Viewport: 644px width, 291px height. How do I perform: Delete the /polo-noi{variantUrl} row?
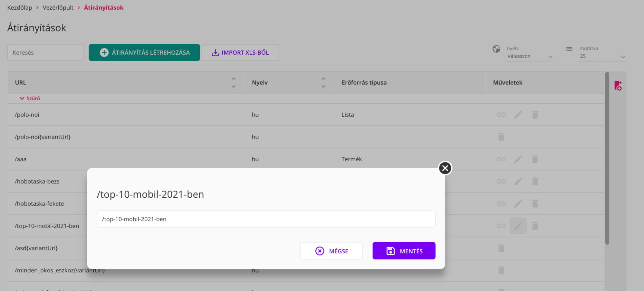(x=501, y=137)
